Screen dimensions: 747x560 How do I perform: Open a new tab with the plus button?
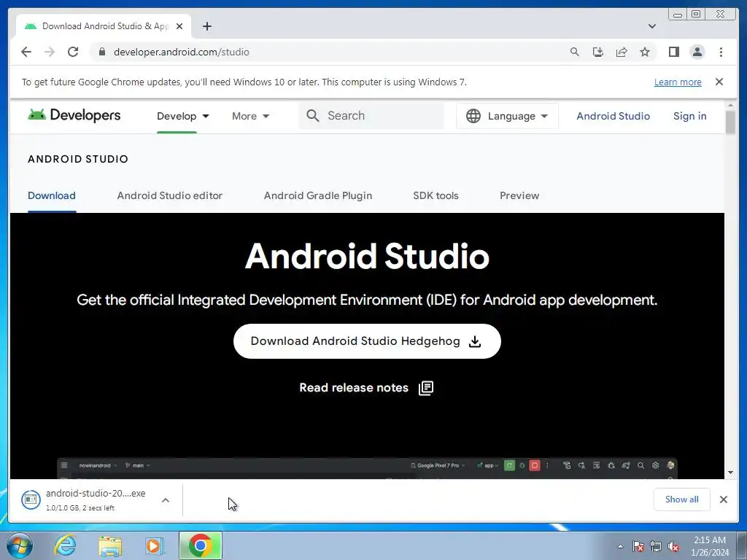pyautogui.click(x=206, y=26)
